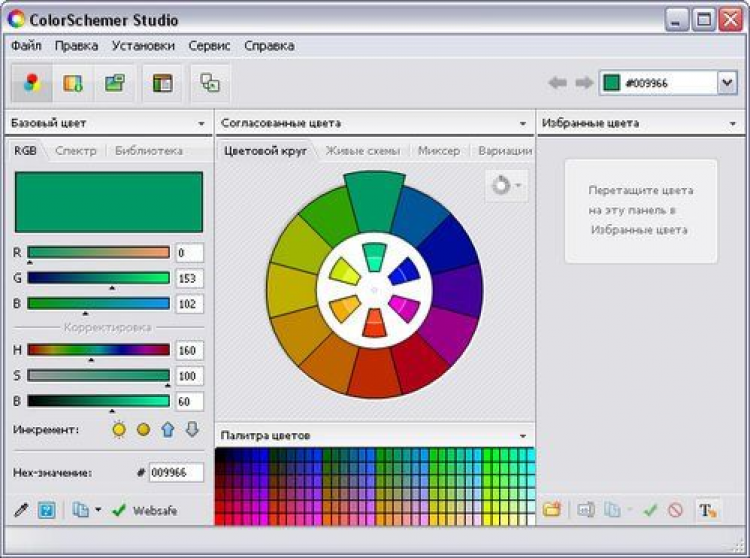The height and width of the screenshot is (558, 750).
Task: Click the blue B channel slider
Action: tap(99, 303)
